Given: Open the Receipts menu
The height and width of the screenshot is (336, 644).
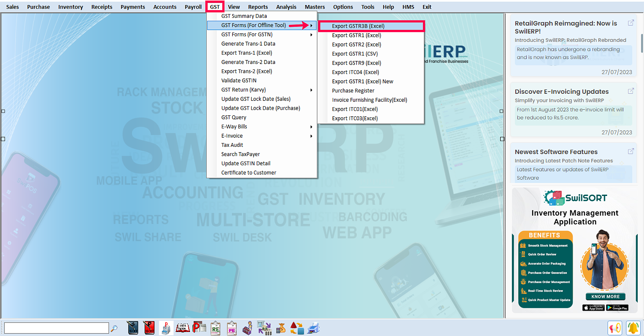Looking at the screenshot, I should (x=102, y=7).
